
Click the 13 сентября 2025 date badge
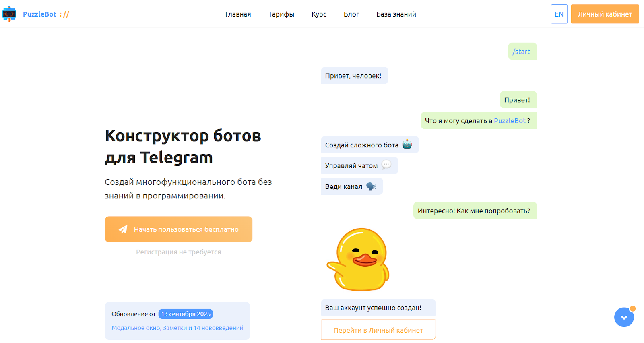[186, 314]
